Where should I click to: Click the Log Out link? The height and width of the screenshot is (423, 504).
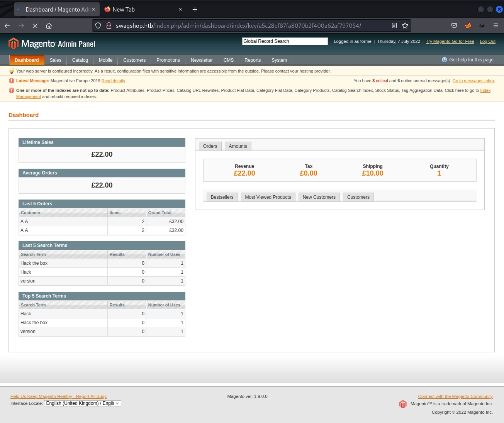click(487, 42)
